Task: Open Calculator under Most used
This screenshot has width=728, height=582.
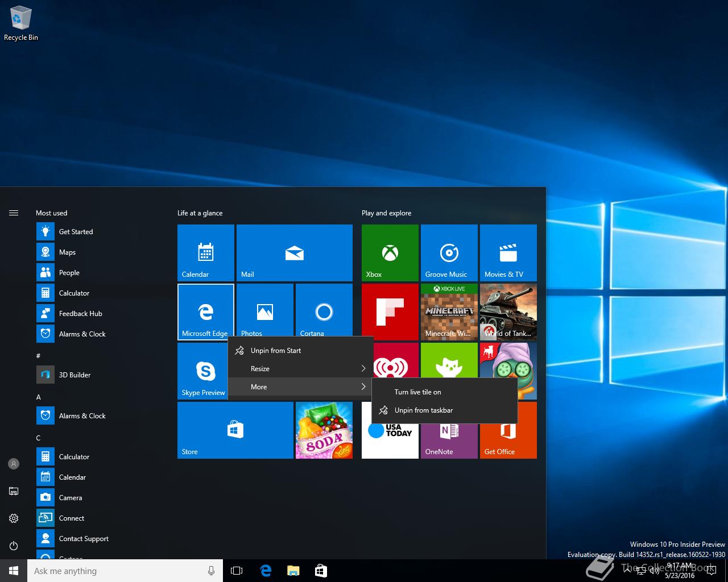Action: tap(100, 293)
